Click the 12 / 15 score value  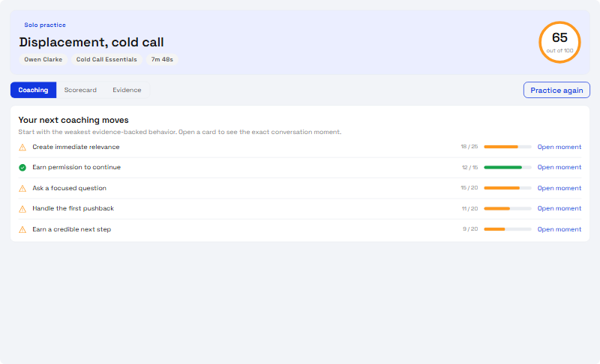click(x=469, y=167)
